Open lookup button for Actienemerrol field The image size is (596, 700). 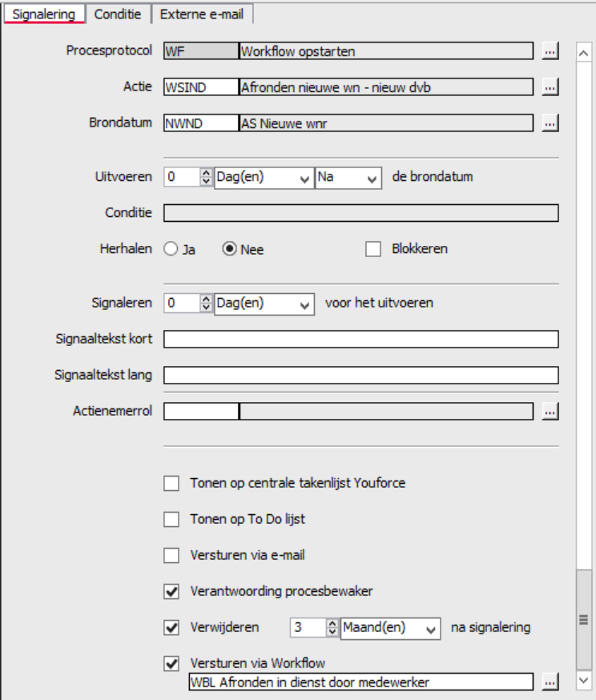pos(550,411)
